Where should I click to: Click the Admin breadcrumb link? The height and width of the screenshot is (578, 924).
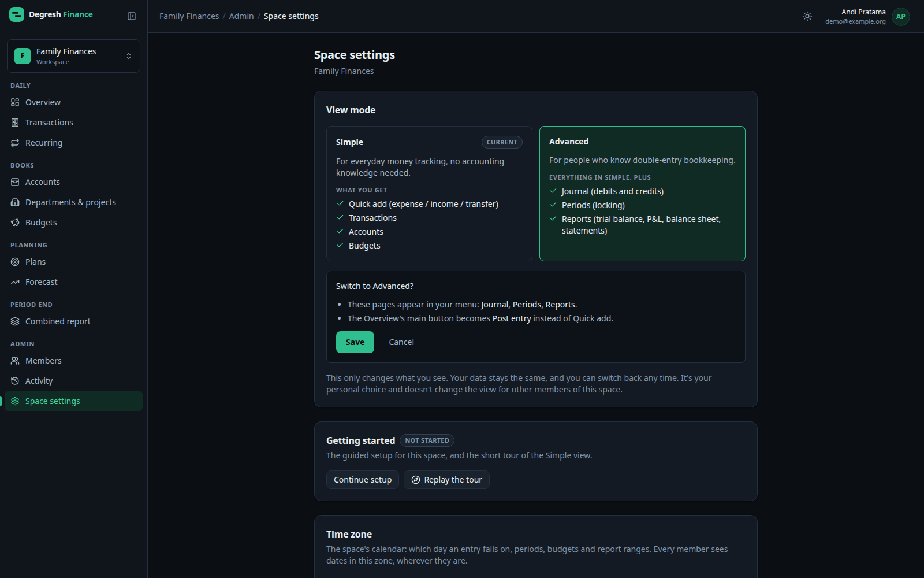coord(241,16)
